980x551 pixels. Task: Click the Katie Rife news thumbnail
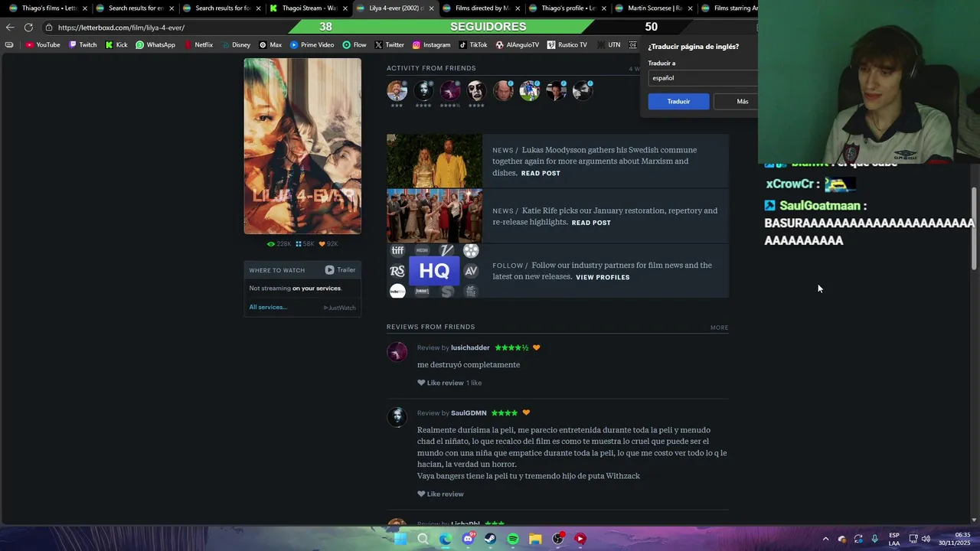pyautogui.click(x=434, y=216)
